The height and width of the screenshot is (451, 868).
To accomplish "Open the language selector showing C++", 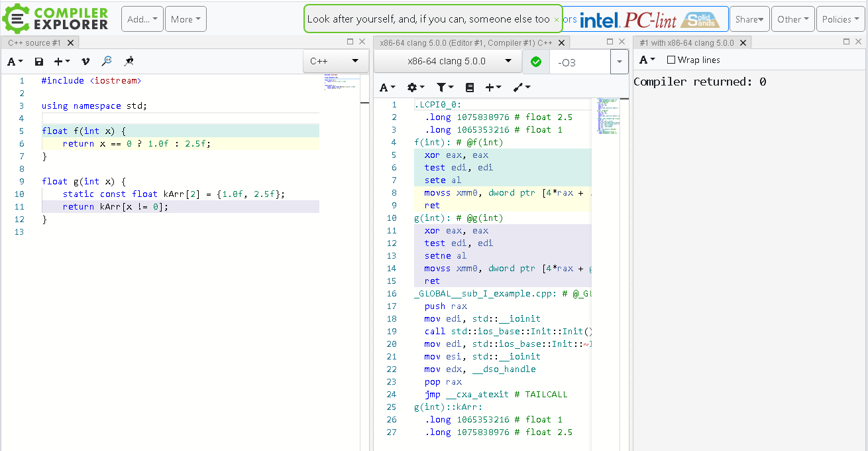I will 335,60.
